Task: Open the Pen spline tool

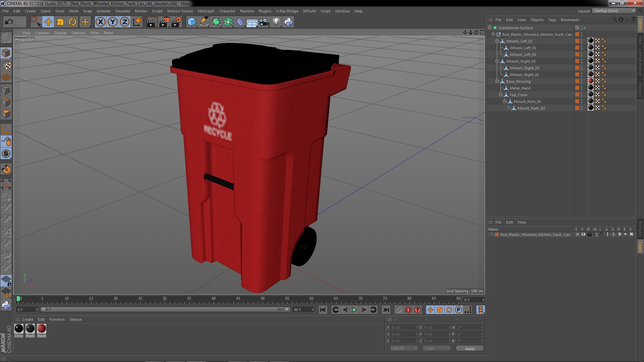Action: 204,22
